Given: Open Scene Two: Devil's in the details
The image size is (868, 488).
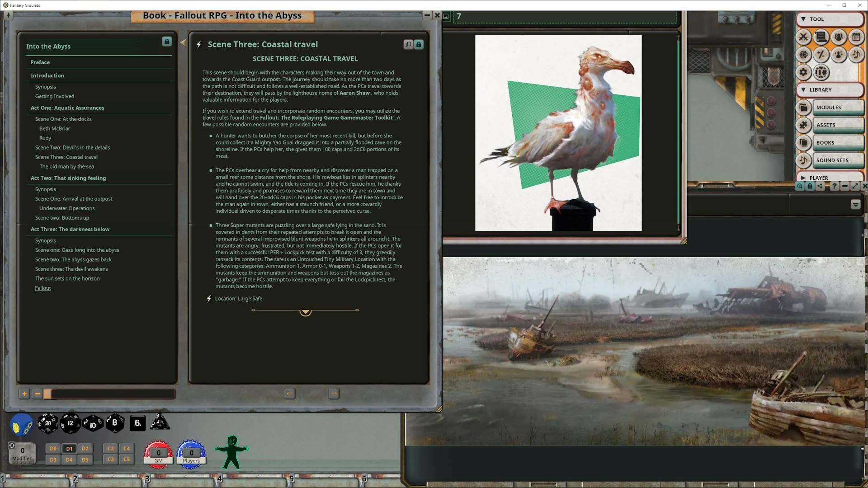Looking at the screenshot, I should coord(72,148).
